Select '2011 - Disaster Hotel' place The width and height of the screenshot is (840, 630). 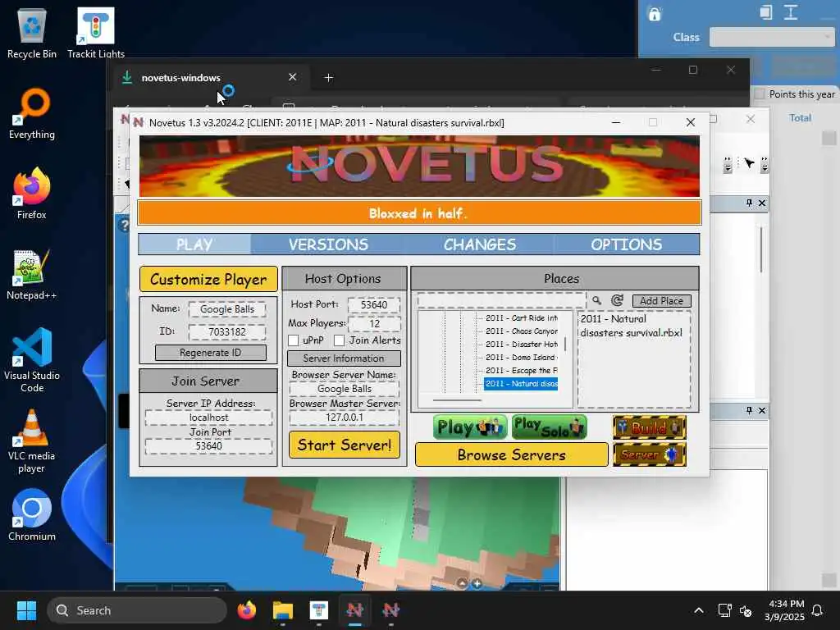(x=521, y=345)
